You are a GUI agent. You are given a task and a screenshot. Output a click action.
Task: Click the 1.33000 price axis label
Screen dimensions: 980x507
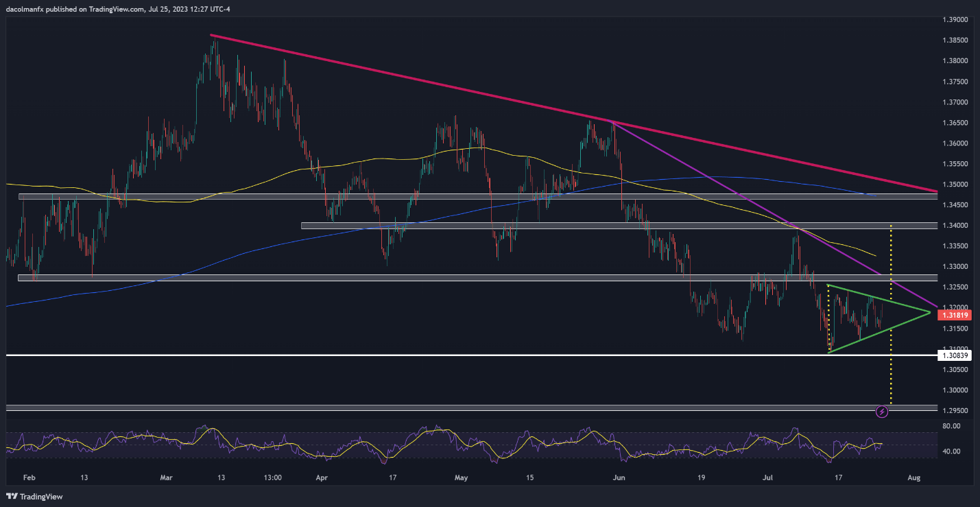coord(956,267)
